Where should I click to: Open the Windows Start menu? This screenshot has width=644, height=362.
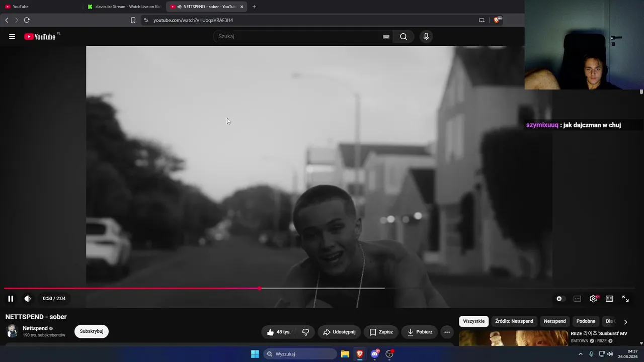[255, 354]
